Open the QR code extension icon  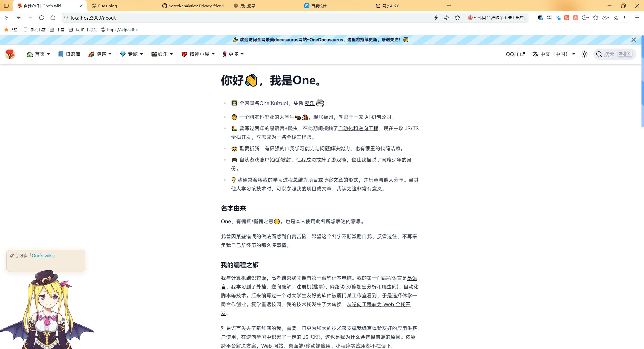(x=549, y=18)
